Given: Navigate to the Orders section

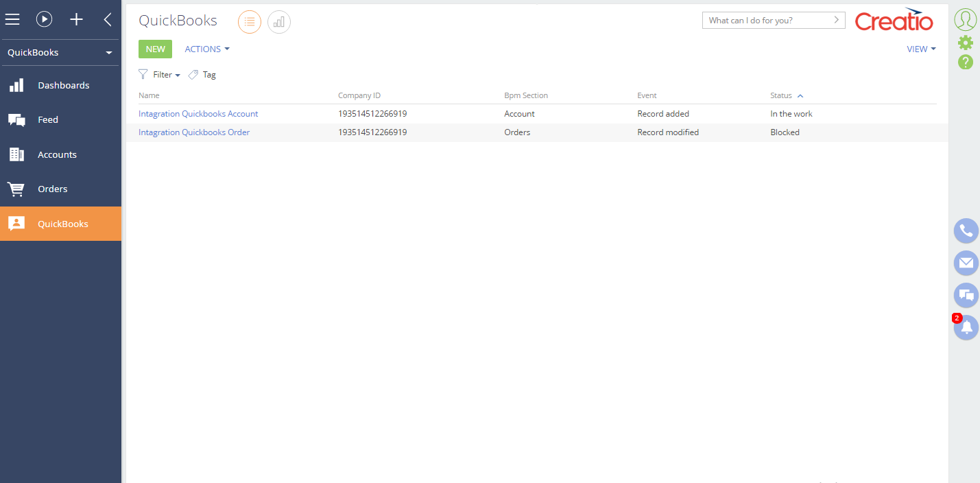Looking at the screenshot, I should pos(53,189).
